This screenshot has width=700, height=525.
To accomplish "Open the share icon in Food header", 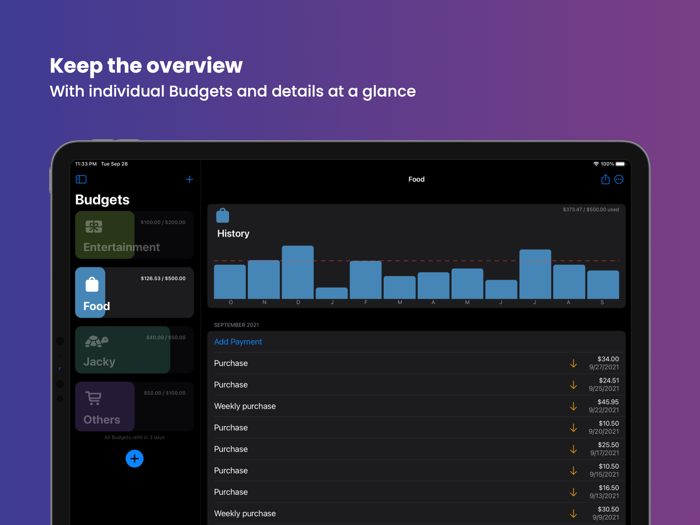I will (x=605, y=179).
